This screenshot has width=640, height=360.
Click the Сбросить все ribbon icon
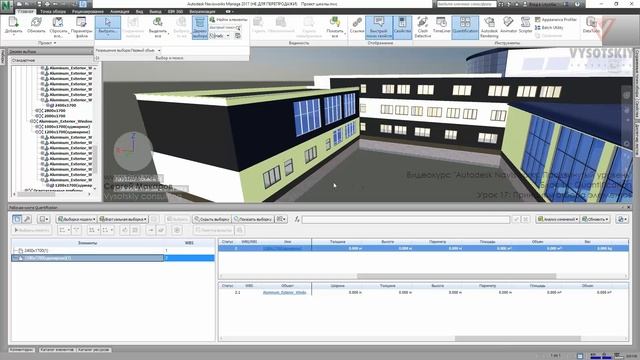[58, 27]
